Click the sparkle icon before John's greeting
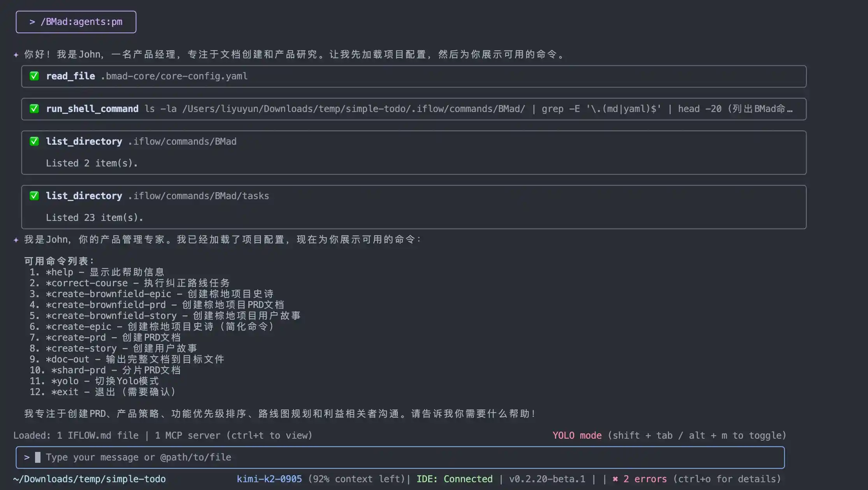 (x=16, y=55)
